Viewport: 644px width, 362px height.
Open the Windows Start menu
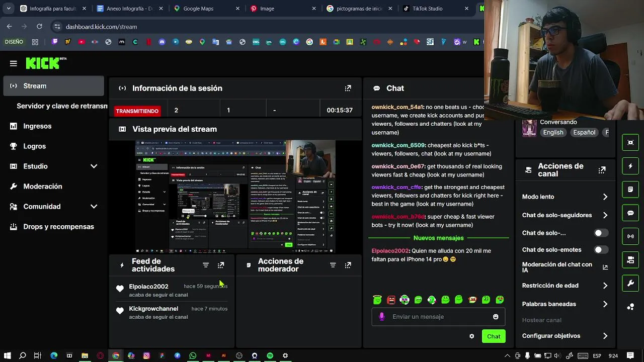point(7,356)
